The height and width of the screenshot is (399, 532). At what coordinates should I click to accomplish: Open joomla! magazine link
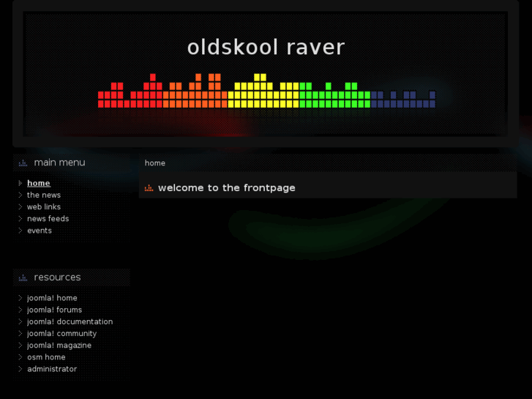59,346
